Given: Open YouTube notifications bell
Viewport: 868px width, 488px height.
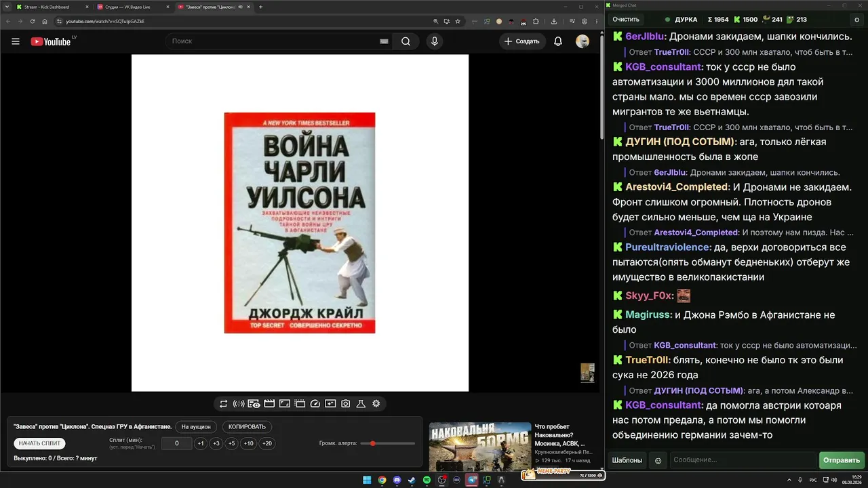Looking at the screenshot, I should (558, 41).
